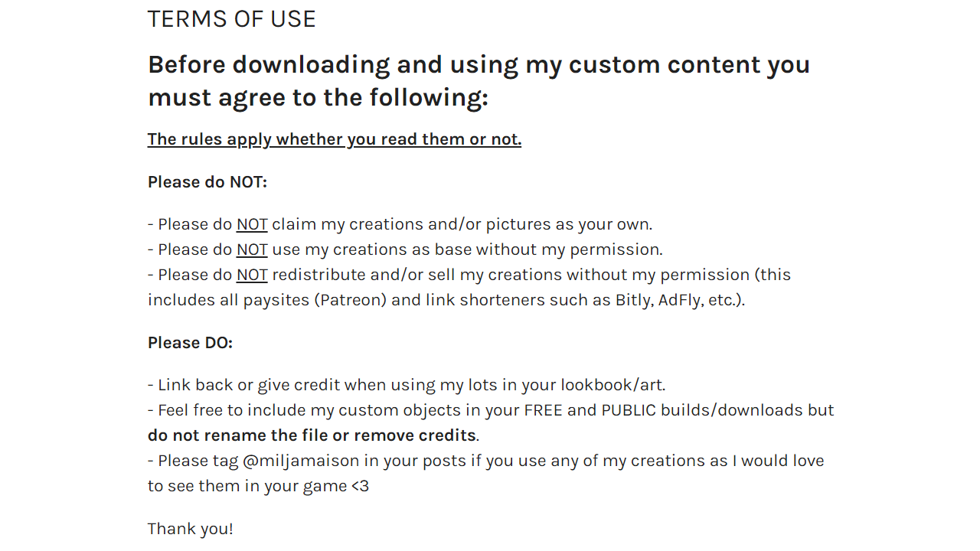Click underlined NOT in the 'use my creations as base' line
The height and width of the screenshot is (551, 980).
[x=252, y=249]
